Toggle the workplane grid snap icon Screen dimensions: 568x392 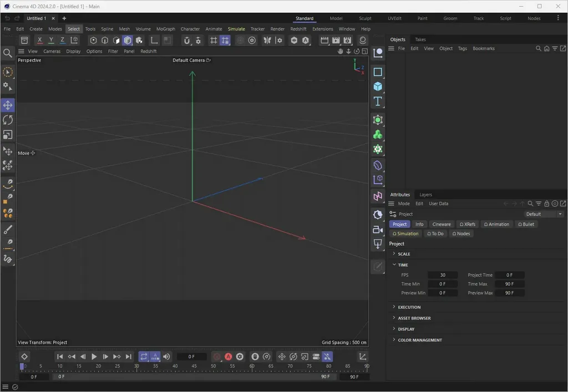[225, 40]
